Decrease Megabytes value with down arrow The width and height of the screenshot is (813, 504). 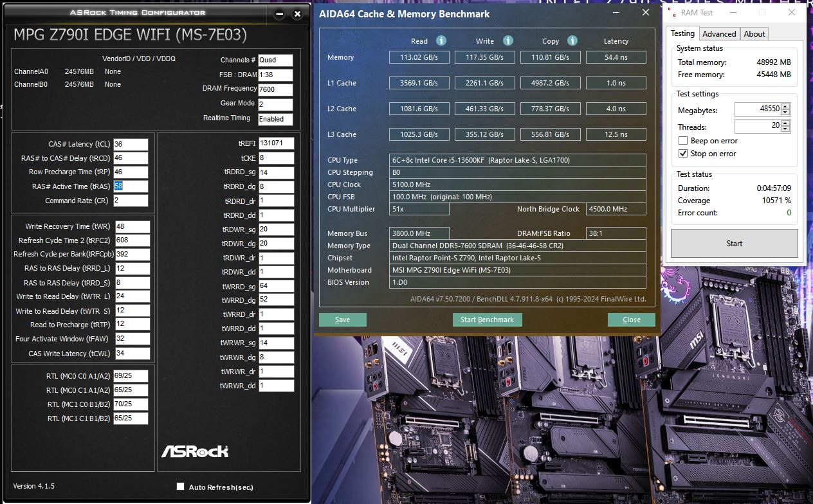pos(785,113)
